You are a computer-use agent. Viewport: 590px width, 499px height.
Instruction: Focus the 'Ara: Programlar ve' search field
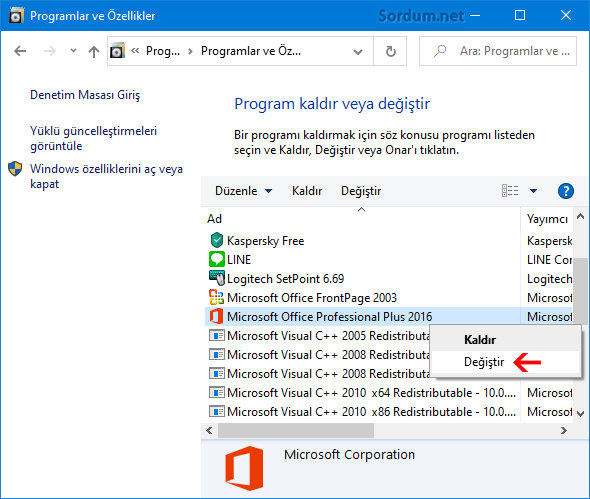498,51
